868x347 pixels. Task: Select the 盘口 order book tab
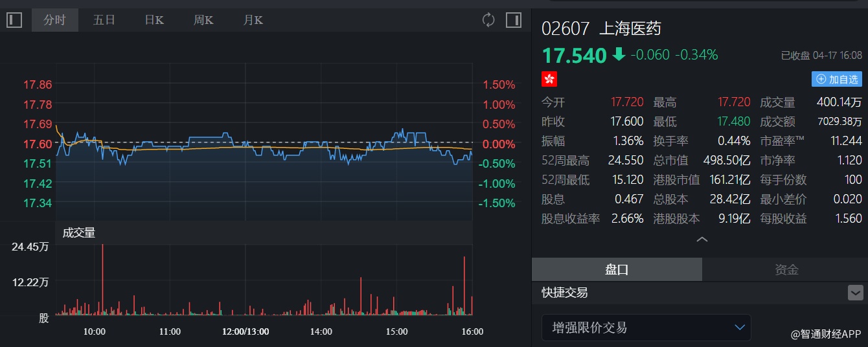(617, 269)
